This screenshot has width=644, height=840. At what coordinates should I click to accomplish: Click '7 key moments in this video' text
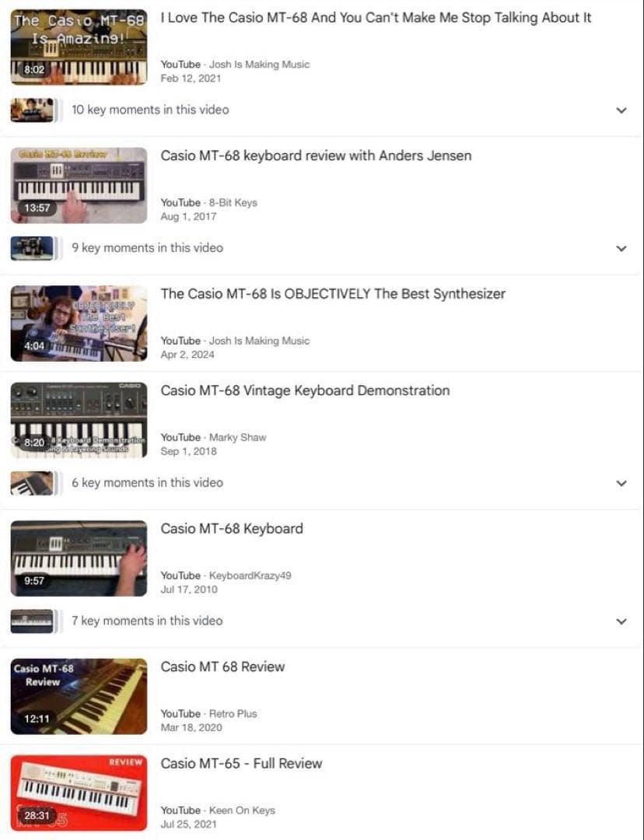click(x=147, y=621)
